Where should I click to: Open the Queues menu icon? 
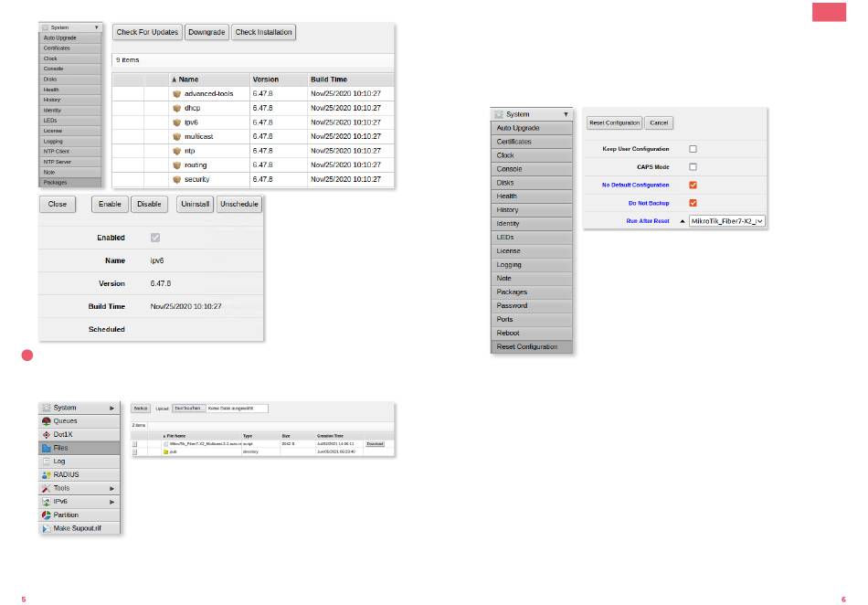click(46, 421)
